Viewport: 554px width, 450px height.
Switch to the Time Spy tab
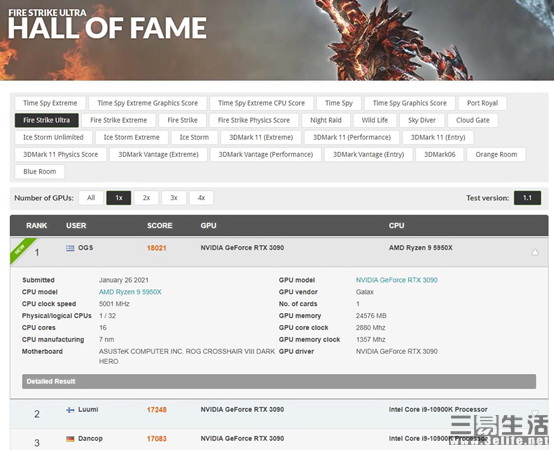(x=339, y=103)
